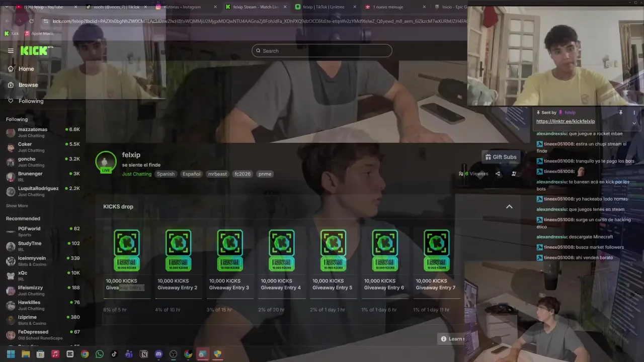Select the fc2026 tag

(243, 174)
